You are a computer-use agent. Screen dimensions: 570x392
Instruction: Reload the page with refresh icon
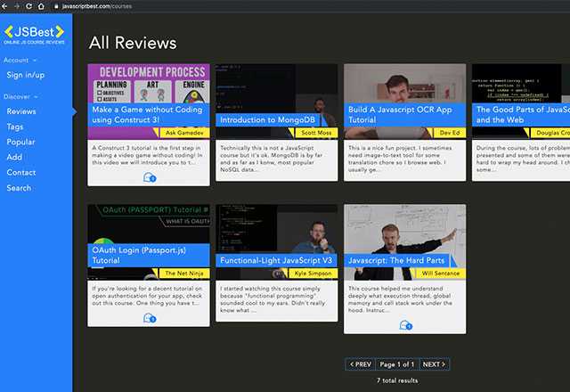pyautogui.click(x=29, y=6)
